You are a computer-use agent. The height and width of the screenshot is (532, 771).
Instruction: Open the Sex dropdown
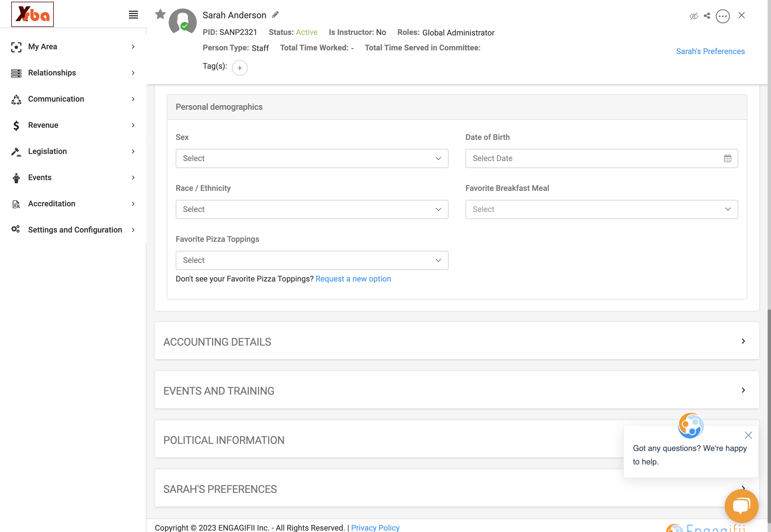coord(312,158)
